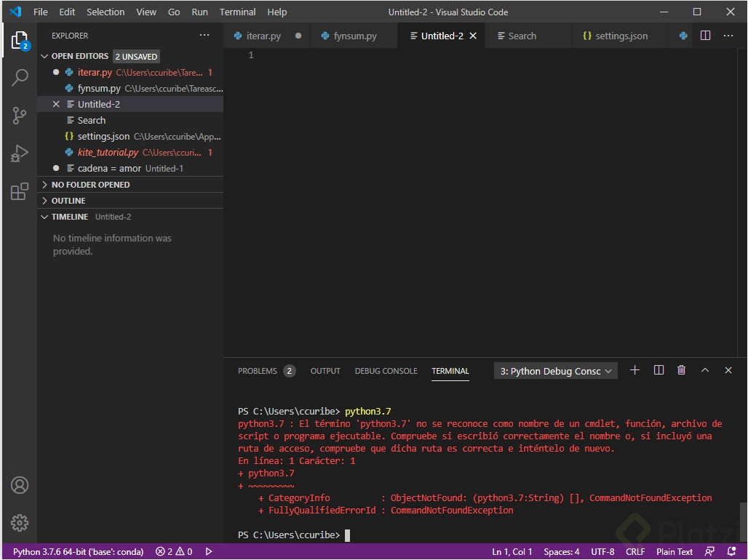Screen dimensions: 748x560
Task: Click the unsaved dot on iterar.py tab
Action: (298, 36)
